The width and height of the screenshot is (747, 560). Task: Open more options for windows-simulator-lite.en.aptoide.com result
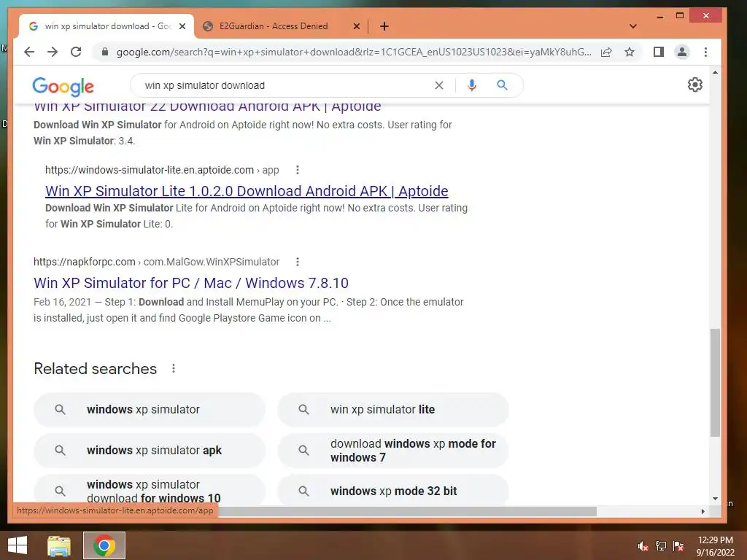(x=298, y=170)
